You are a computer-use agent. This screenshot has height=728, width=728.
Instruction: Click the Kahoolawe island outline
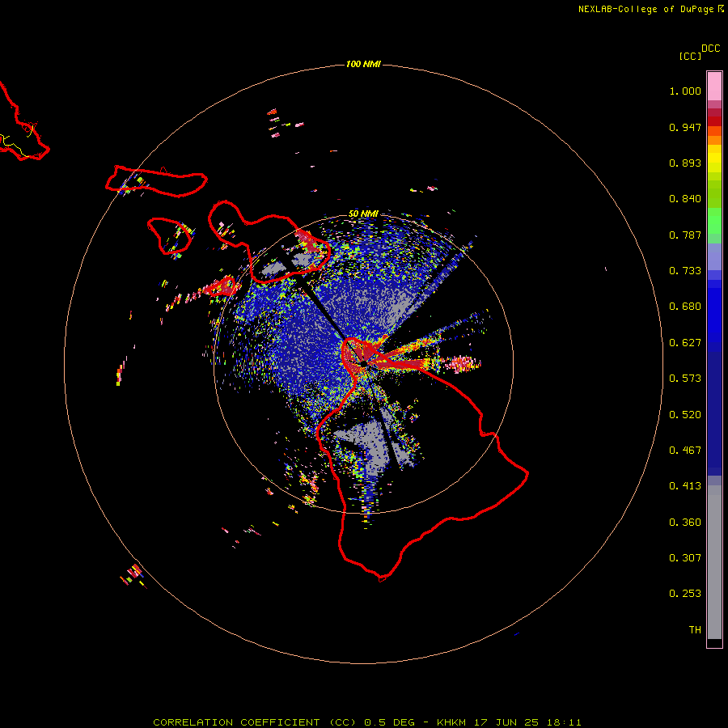[x=223, y=286]
